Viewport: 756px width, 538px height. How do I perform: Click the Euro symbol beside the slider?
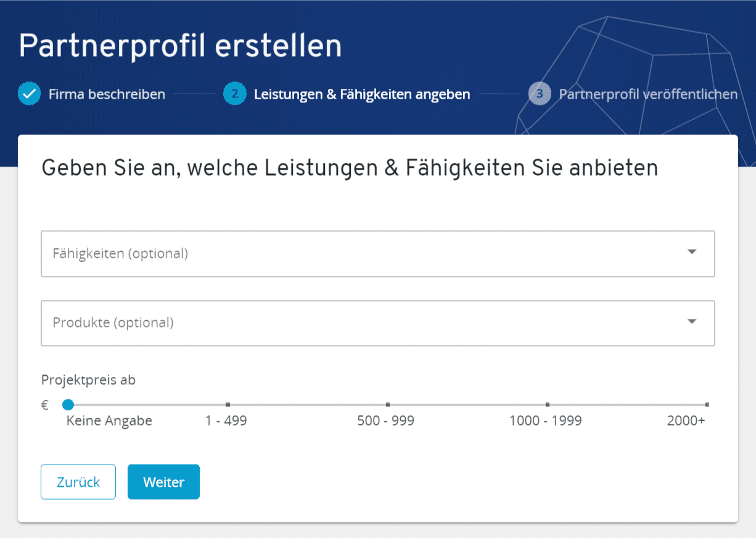pyautogui.click(x=45, y=405)
